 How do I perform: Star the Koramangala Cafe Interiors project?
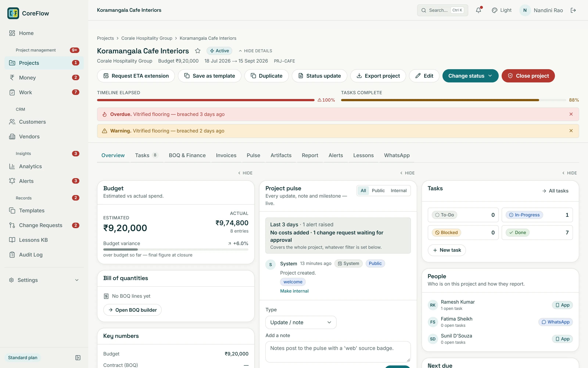[x=198, y=51]
